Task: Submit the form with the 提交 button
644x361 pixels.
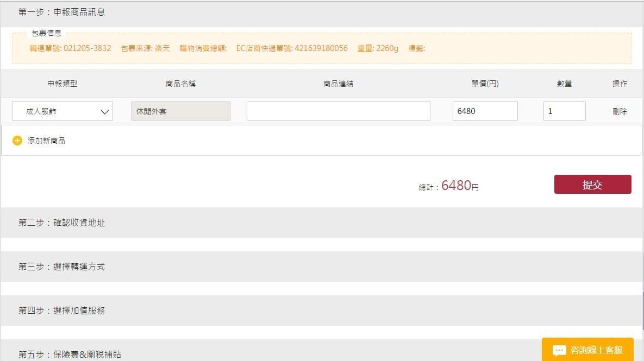Action: pos(592,185)
